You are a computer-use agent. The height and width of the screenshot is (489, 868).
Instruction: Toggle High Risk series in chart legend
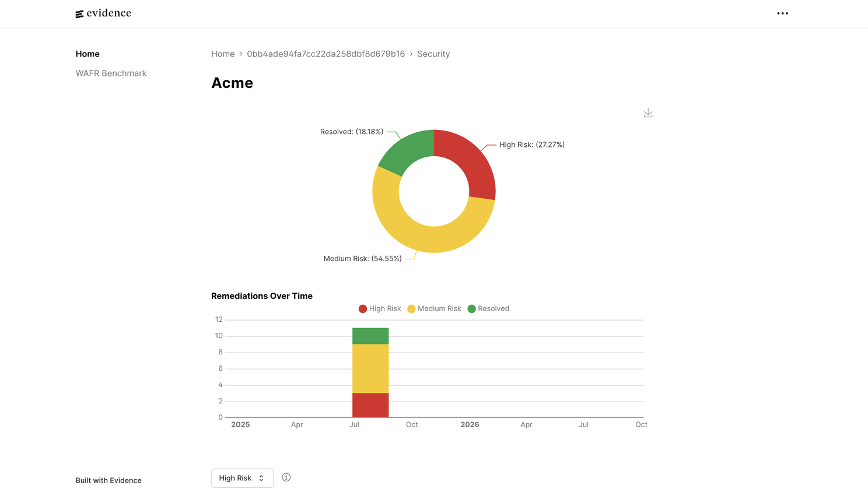[380, 309]
